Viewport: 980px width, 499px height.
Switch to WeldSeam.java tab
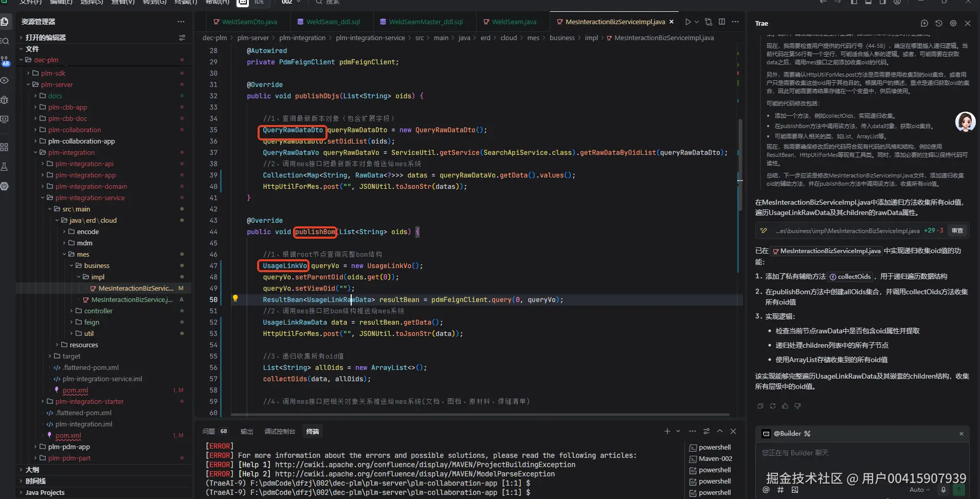tap(514, 22)
